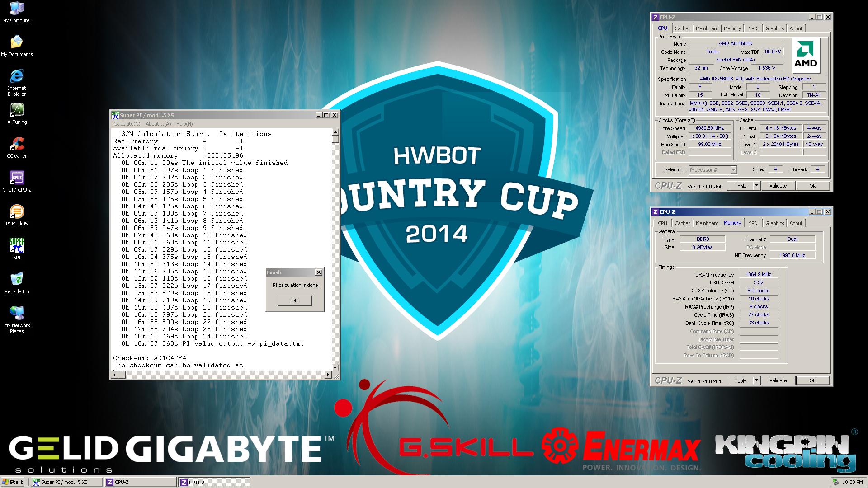Click the memory Size value 8 GBytes
The height and width of the screenshot is (488, 868).
click(702, 247)
